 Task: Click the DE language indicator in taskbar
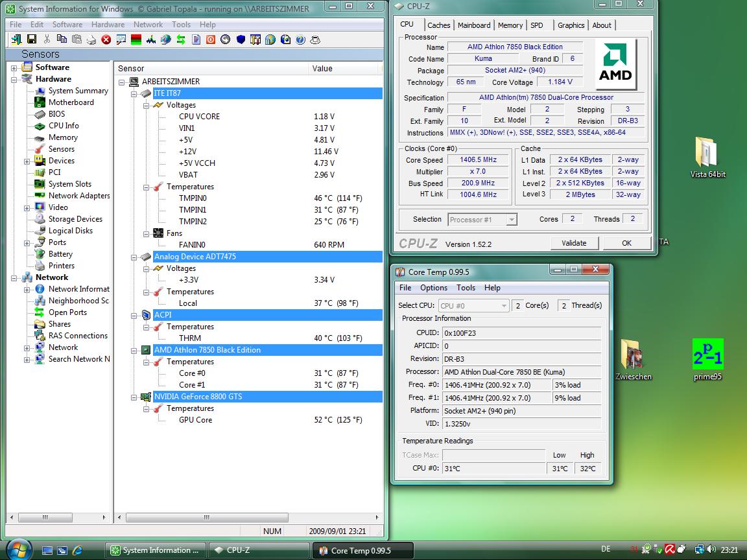click(x=606, y=549)
